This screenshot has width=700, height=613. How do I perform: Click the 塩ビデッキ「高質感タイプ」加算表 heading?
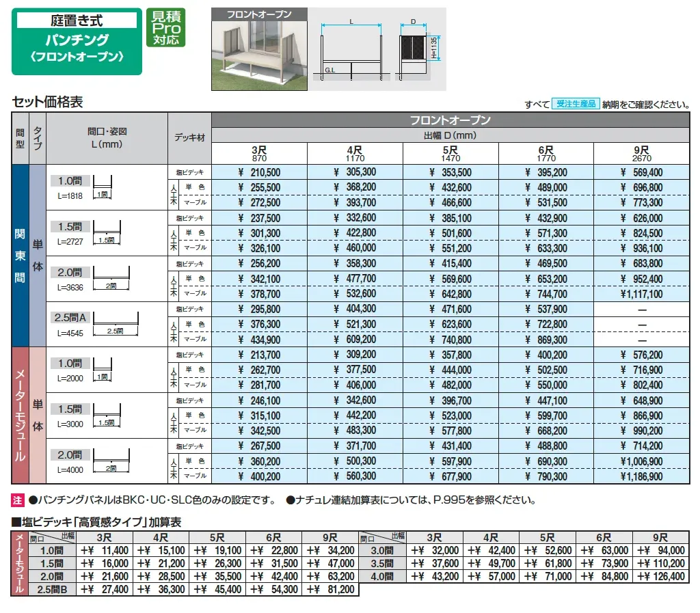(97, 521)
